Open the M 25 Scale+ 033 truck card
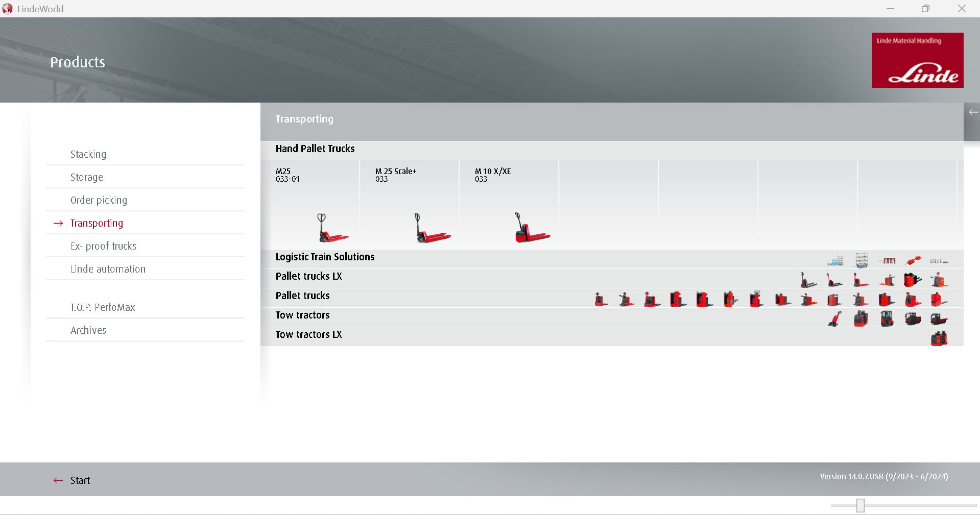This screenshot has width=980, height=515. 410,205
